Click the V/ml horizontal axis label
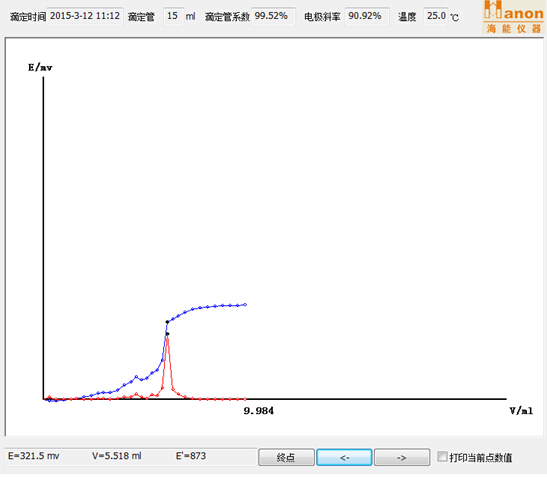Image resolution: width=547 pixels, height=477 pixels. click(x=521, y=411)
